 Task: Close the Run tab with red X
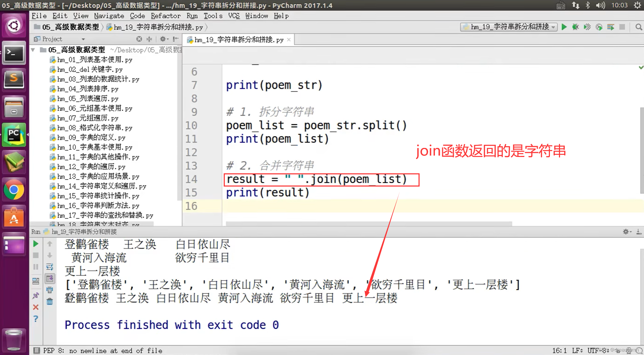(x=36, y=307)
